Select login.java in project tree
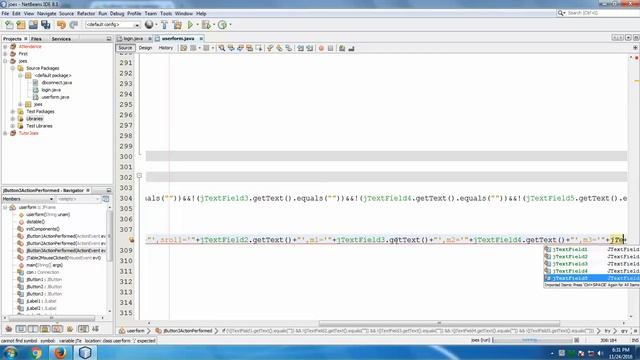Viewport: 640px width, 360px height. (x=51, y=90)
